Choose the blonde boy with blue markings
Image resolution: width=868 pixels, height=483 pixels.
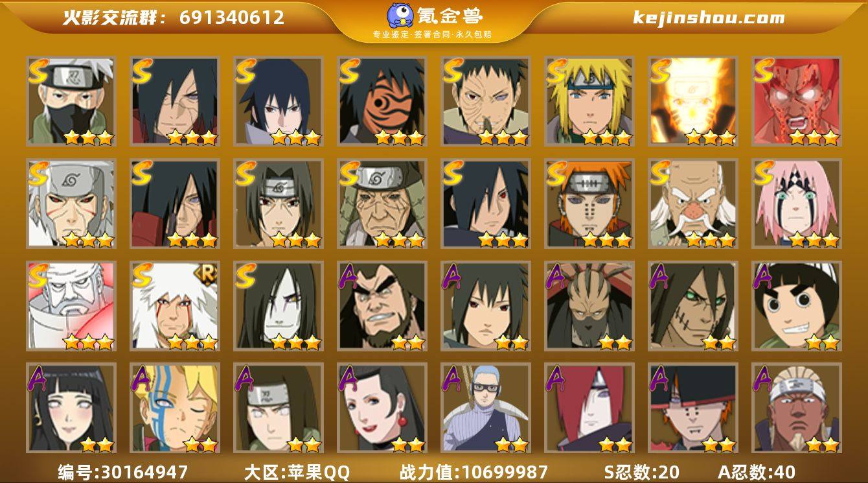[175, 408]
